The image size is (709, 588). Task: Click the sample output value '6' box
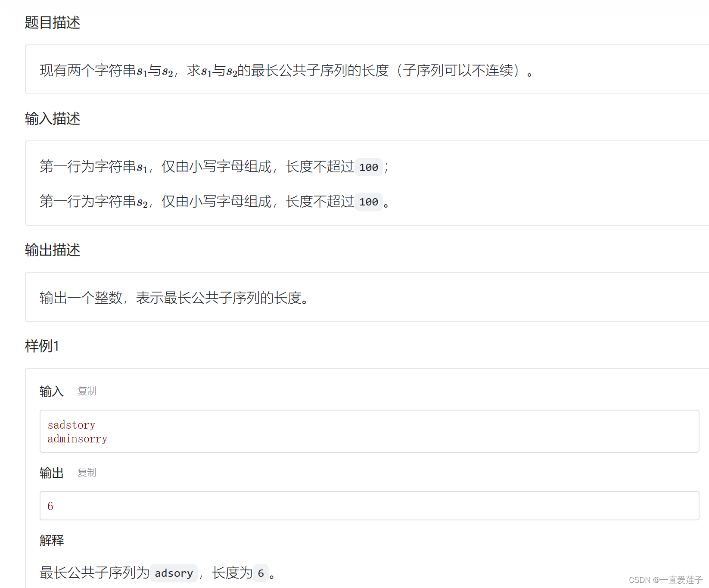(x=369, y=506)
